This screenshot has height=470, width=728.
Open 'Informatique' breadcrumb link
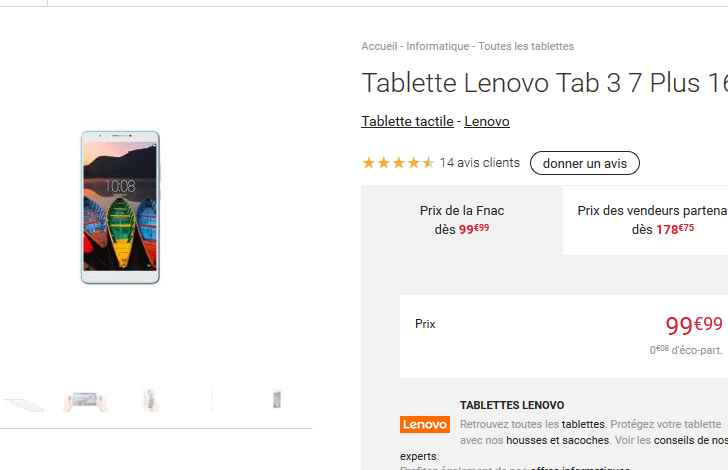438,46
